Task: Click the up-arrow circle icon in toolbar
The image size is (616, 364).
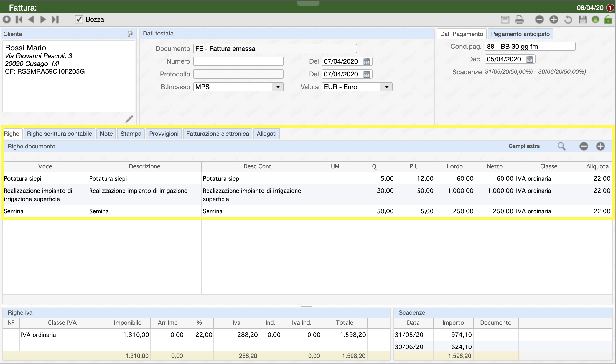Action: [7, 19]
